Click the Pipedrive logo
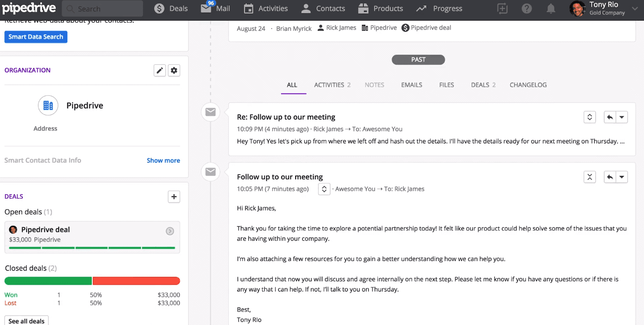The width and height of the screenshot is (644, 325). [x=29, y=9]
